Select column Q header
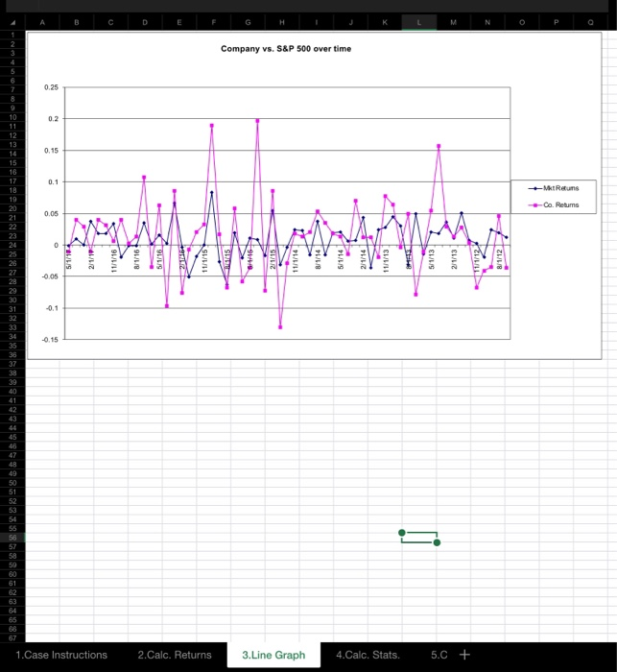Screen dimensions: 617x672 pyautogui.click(x=590, y=22)
